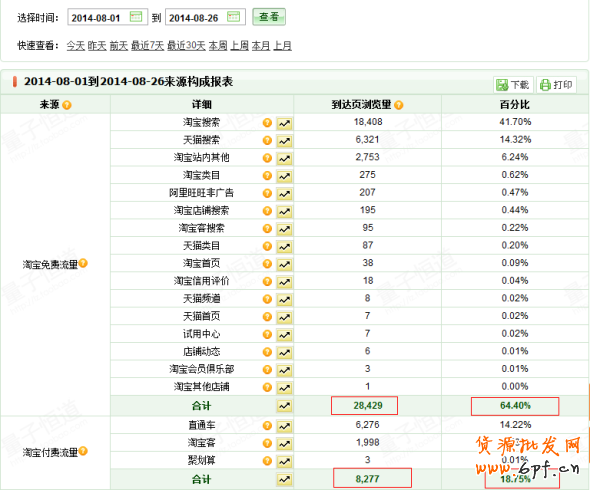This screenshot has width=590, height=490.
Task: Show trend chart for 天猫类目
Action: click(284, 247)
